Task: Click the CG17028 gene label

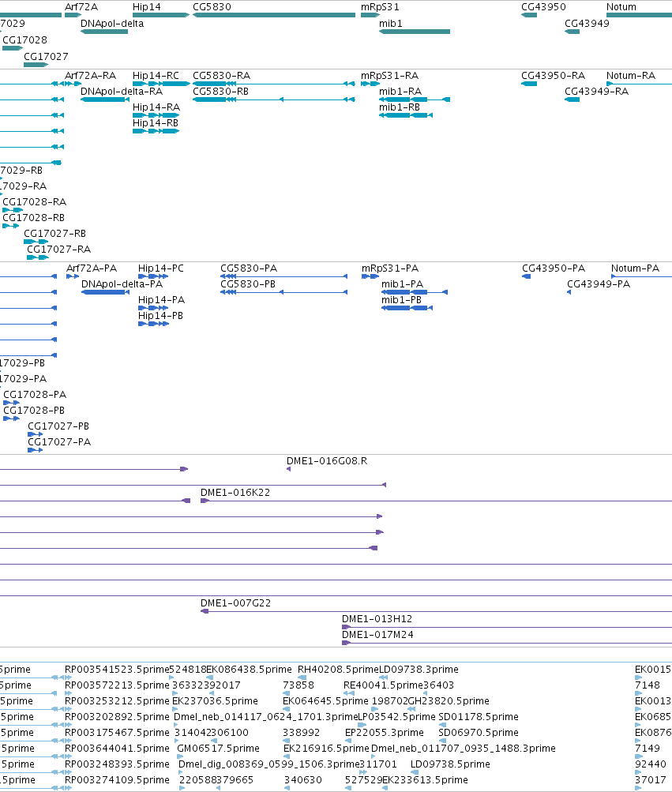Action: click(x=24, y=40)
